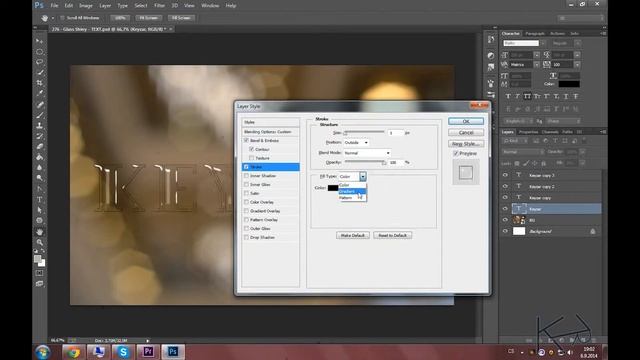Switch to the Channels tab
This screenshot has width=640, height=360.
550,132
